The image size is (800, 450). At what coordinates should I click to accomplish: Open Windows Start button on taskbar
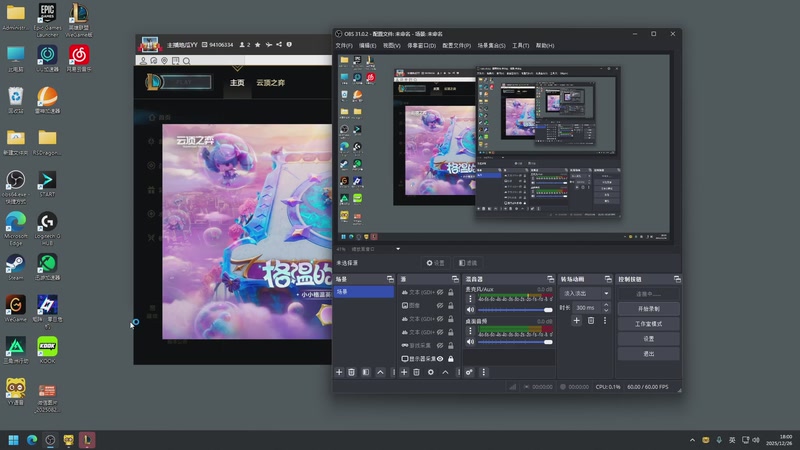14,440
